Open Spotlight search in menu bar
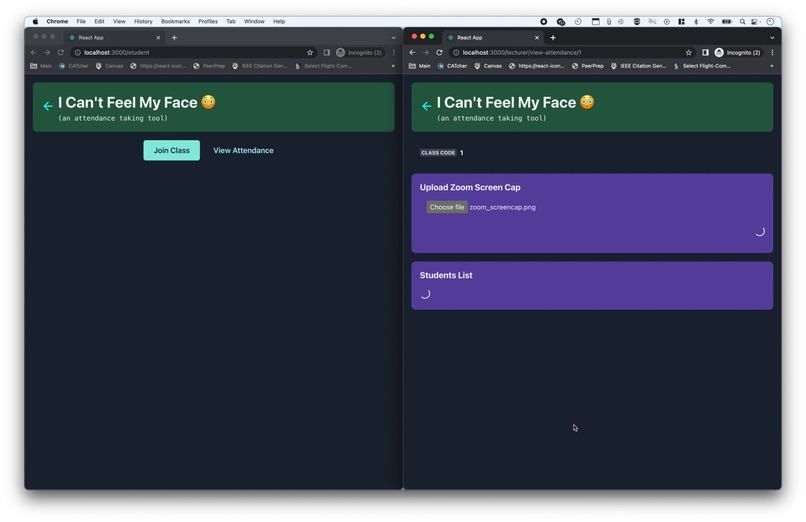This screenshot has height=522, width=806. pyautogui.click(x=742, y=22)
